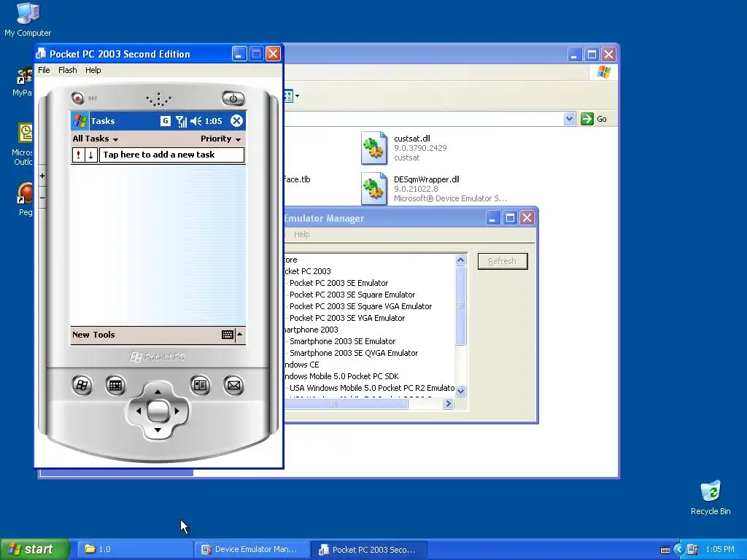Open the emulator Help menu
This screenshot has height=560, width=747.
click(x=93, y=70)
